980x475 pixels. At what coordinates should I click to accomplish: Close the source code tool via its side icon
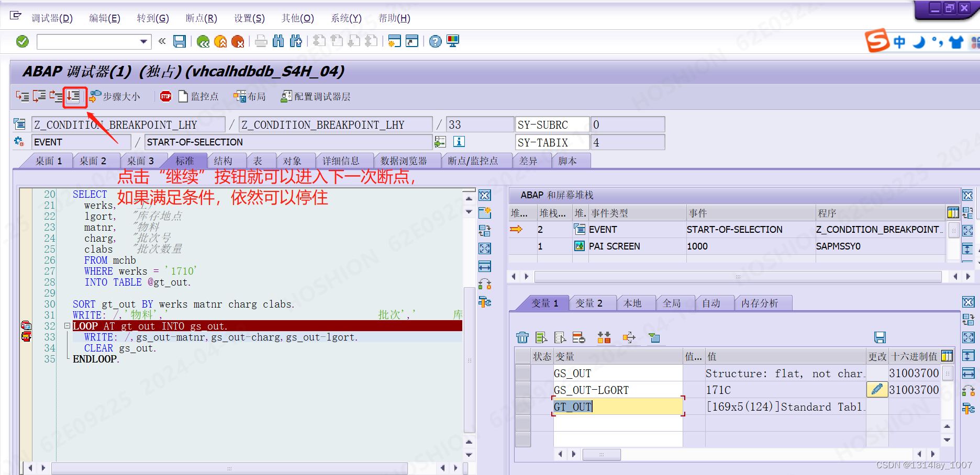pyautogui.click(x=485, y=196)
